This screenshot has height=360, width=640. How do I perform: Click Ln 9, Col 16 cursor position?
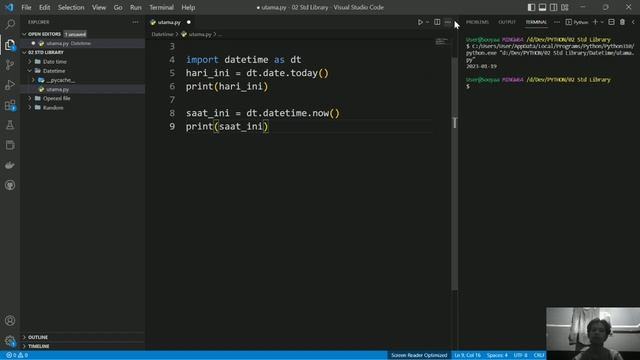467,355
